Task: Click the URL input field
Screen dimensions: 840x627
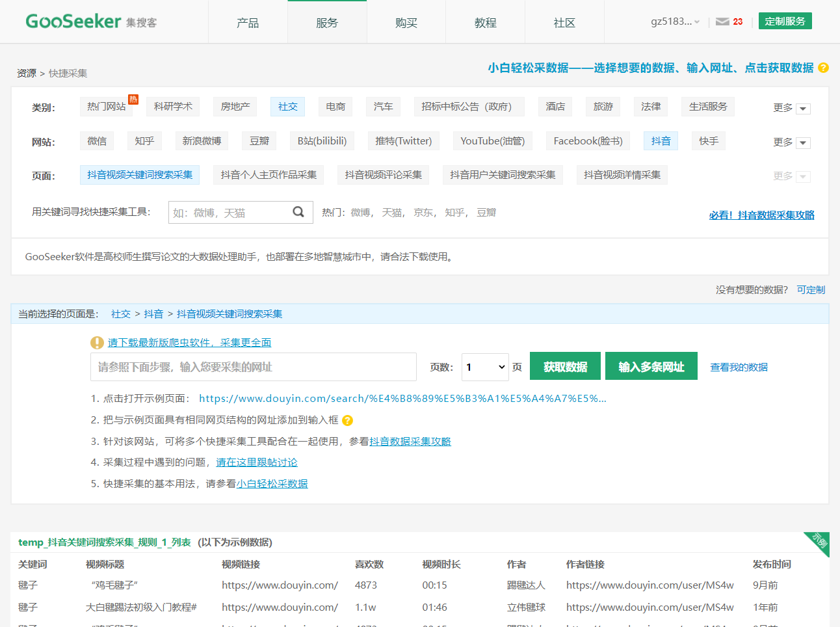Action: click(254, 367)
